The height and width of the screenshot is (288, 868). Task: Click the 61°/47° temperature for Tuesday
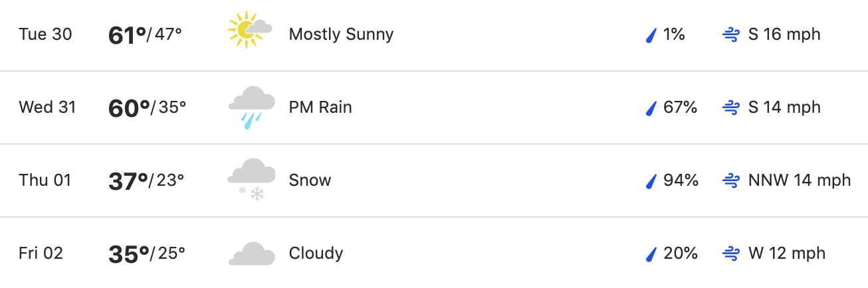click(x=145, y=35)
